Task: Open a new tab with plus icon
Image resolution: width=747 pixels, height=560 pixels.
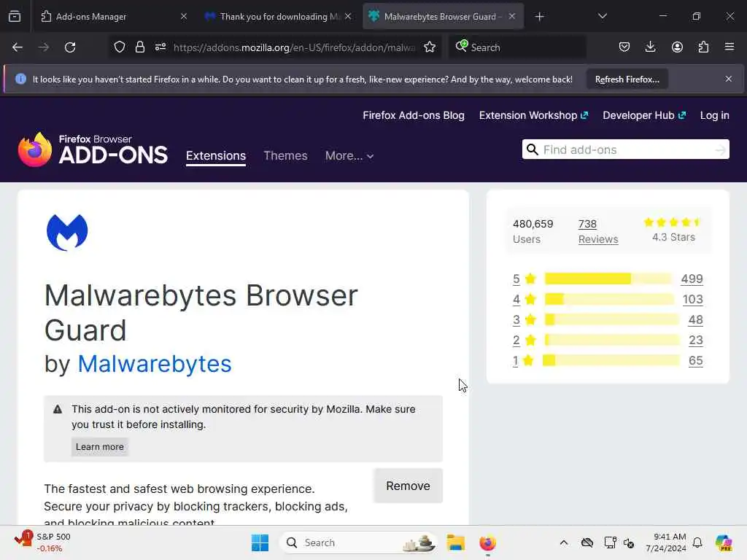Action: (539, 17)
